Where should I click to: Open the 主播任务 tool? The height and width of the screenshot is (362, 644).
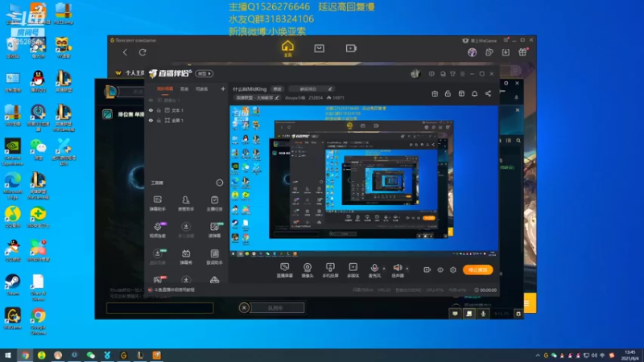[214, 204]
